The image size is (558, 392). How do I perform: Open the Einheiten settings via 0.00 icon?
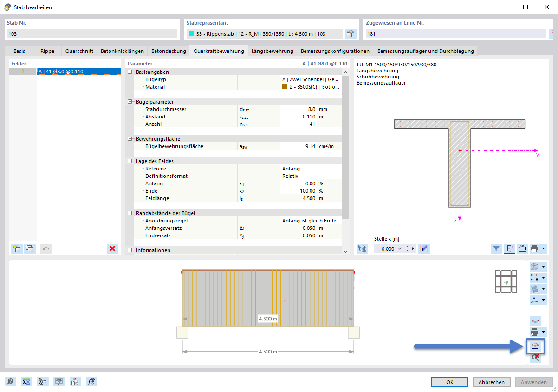(26, 382)
